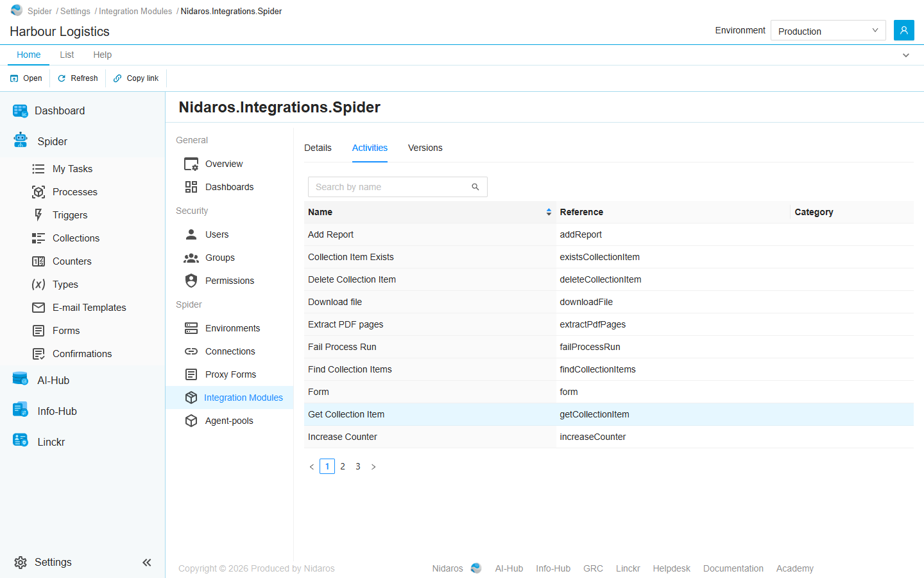
Task: Click the Confirmations icon
Action: point(38,354)
